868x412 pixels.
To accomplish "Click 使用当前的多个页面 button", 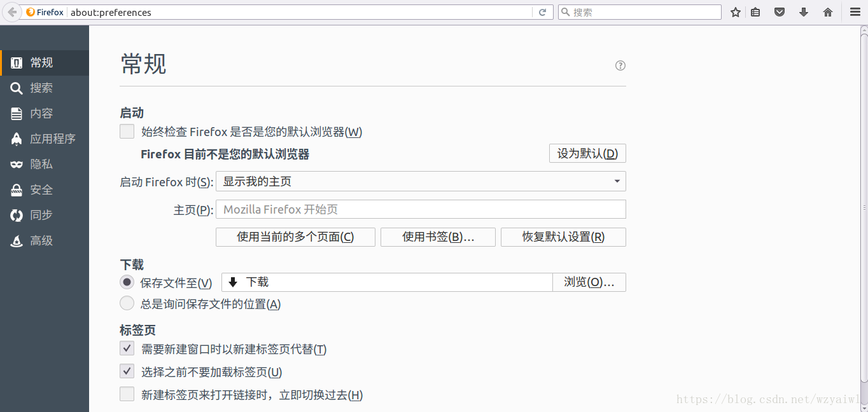I will pos(295,237).
